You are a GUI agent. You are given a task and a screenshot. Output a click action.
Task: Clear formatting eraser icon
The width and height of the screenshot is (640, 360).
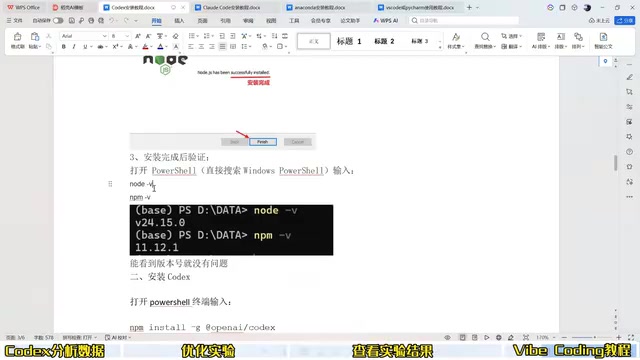(x=176, y=36)
